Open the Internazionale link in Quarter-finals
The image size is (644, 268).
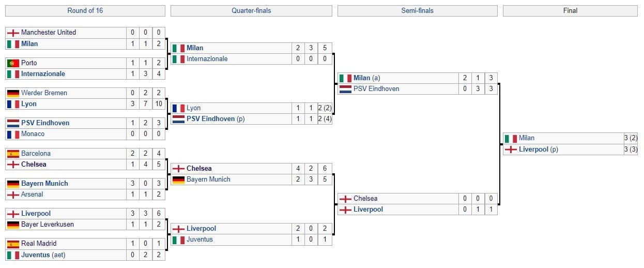coord(207,59)
